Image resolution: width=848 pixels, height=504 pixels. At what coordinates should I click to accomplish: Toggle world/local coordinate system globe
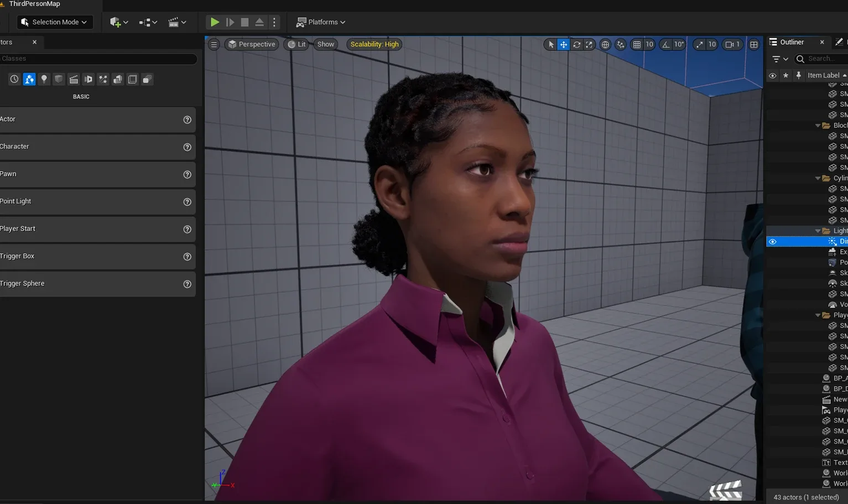point(605,44)
